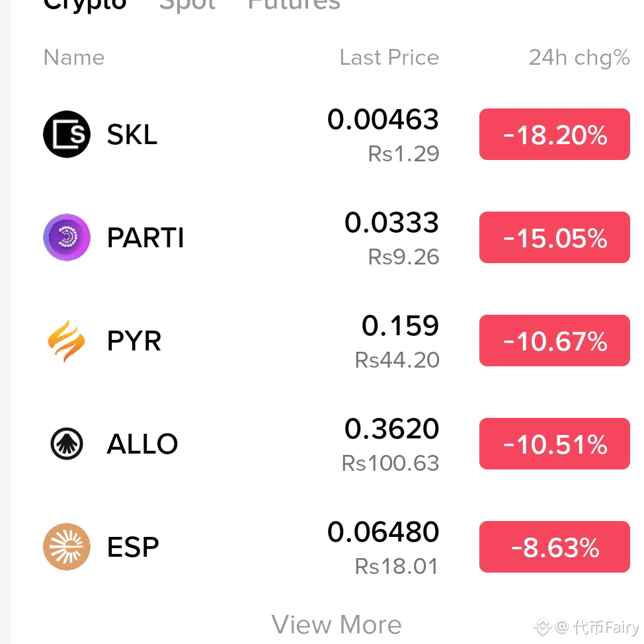Viewport: 644px width, 644px height.
Task: Open the ESP sunburst coin icon
Action: pos(67,547)
